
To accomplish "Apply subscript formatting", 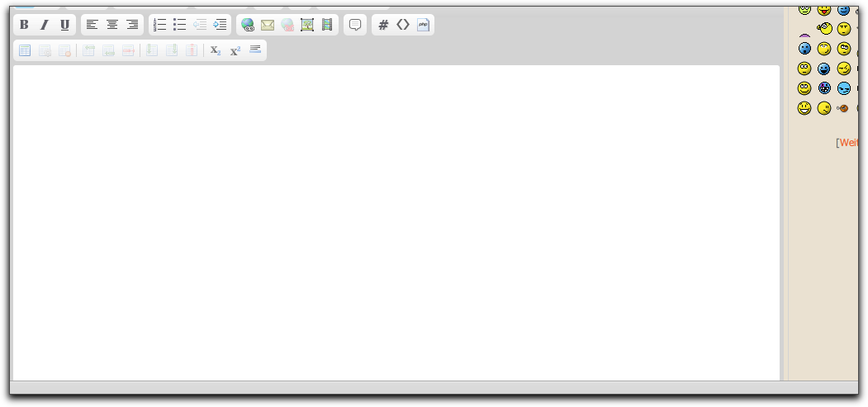I will click(215, 50).
